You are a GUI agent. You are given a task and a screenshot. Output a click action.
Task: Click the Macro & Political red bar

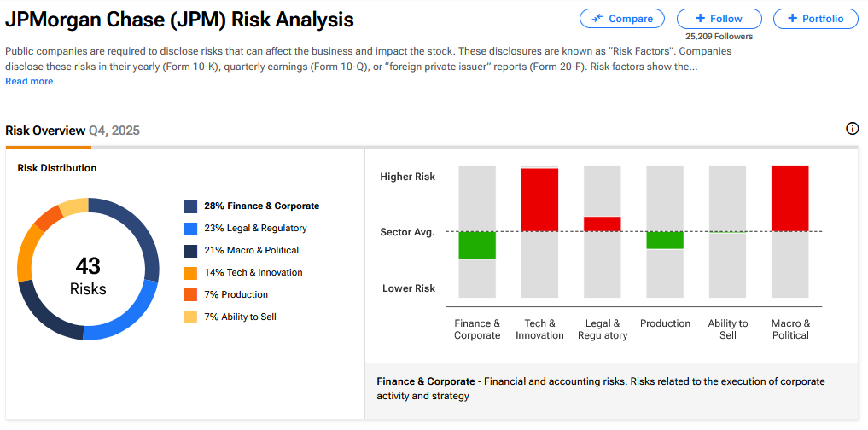click(789, 198)
